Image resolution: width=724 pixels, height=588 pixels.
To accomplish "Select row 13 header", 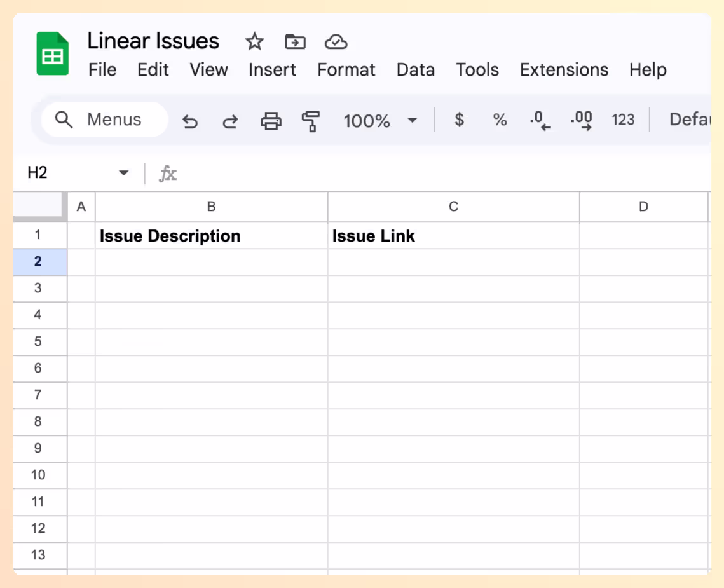I will 40,556.
